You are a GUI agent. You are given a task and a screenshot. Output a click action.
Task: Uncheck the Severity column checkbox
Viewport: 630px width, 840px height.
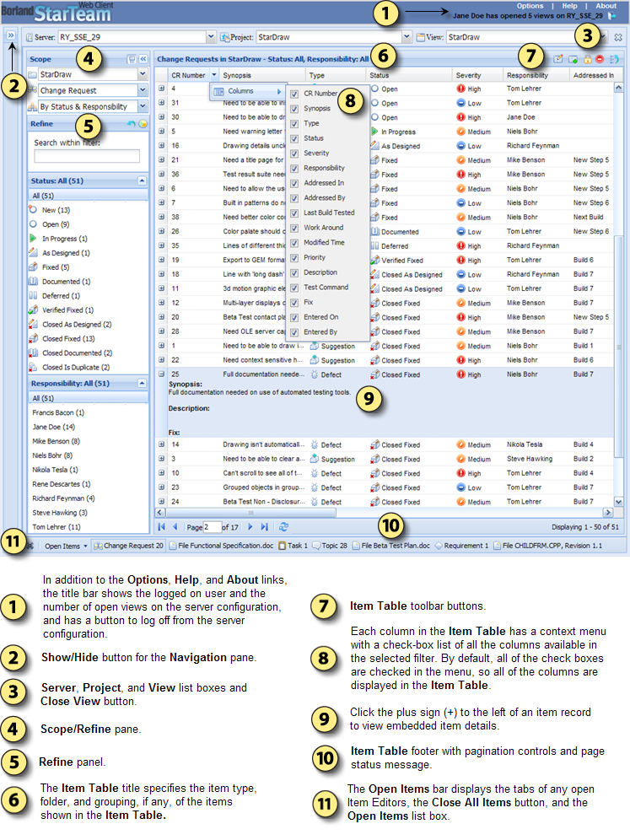[294, 153]
